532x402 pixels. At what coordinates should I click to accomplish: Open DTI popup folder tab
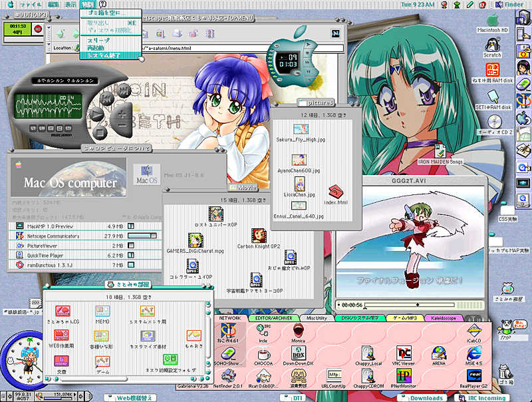(x=295, y=398)
